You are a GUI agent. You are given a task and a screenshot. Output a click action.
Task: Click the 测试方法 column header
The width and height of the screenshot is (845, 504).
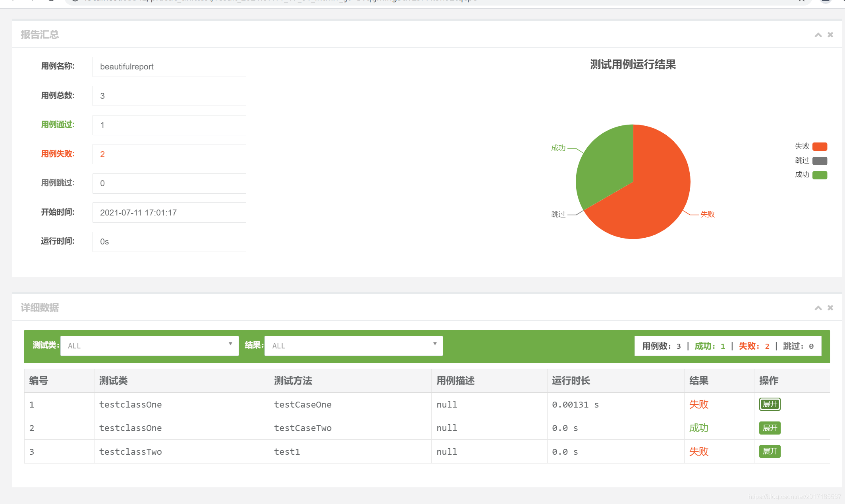(293, 381)
